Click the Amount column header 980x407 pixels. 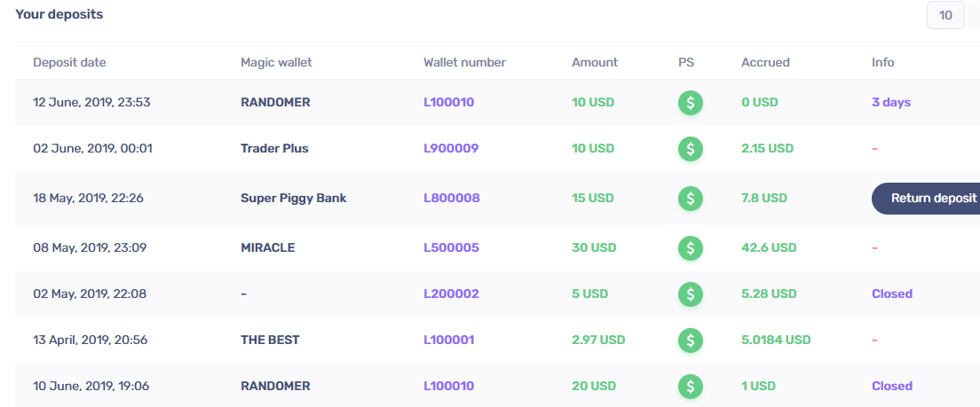[x=595, y=62]
